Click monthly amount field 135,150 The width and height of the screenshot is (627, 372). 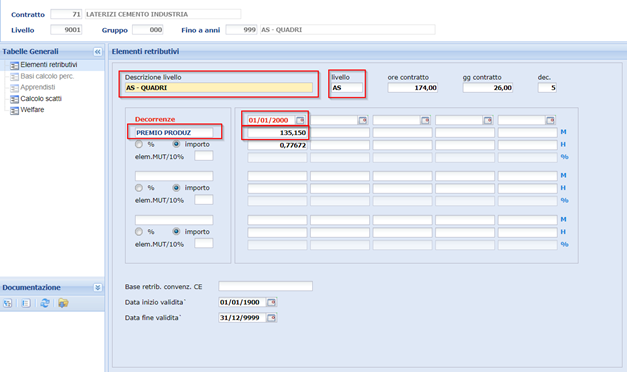click(277, 132)
